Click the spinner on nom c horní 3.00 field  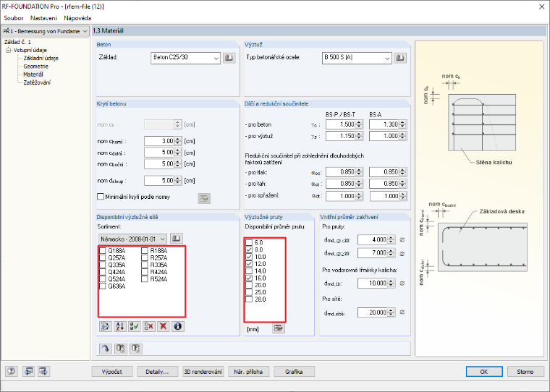(178, 141)
